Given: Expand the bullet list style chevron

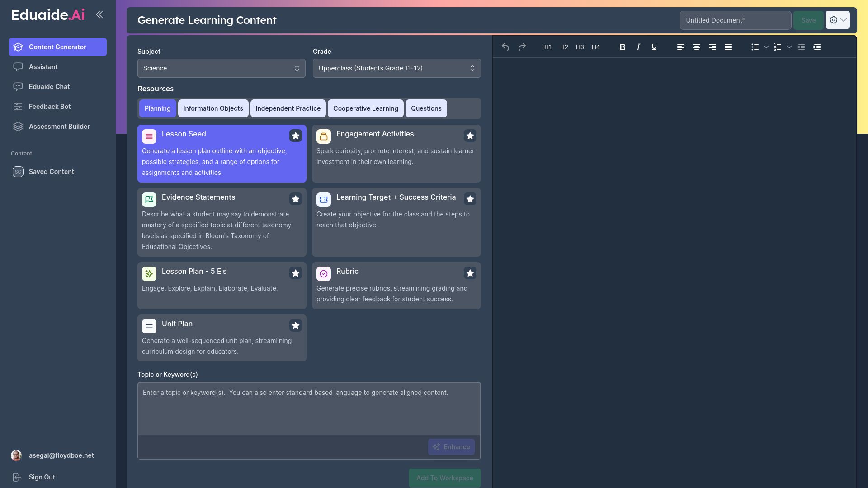Looking at the screenshot, I should click(766, 47).
